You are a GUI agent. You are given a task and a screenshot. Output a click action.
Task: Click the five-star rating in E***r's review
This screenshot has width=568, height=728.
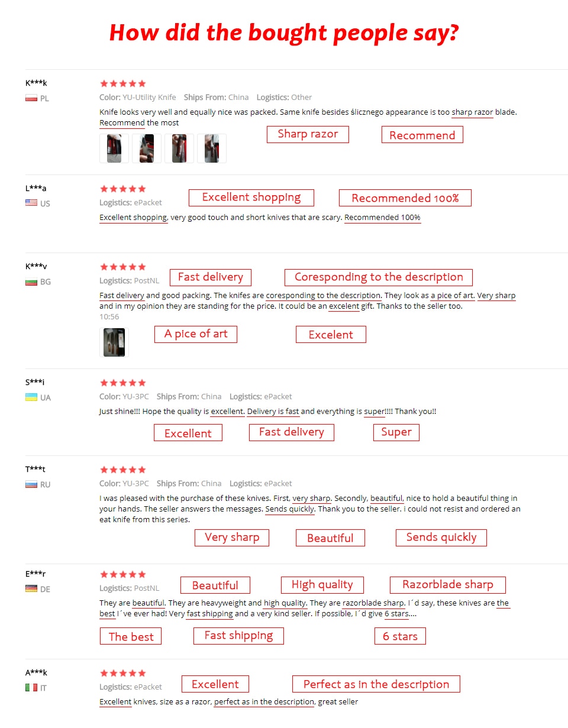(123, 574)
